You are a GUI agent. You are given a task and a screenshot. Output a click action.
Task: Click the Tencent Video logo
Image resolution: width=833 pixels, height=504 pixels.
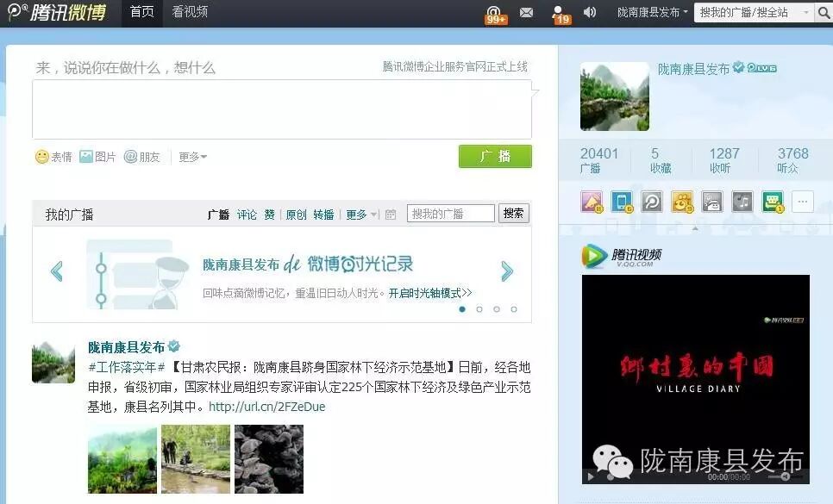[x=622, y=256]
